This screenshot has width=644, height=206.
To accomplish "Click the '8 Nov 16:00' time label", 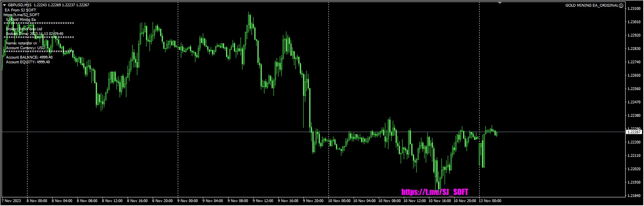I will (x=137, y=201).
